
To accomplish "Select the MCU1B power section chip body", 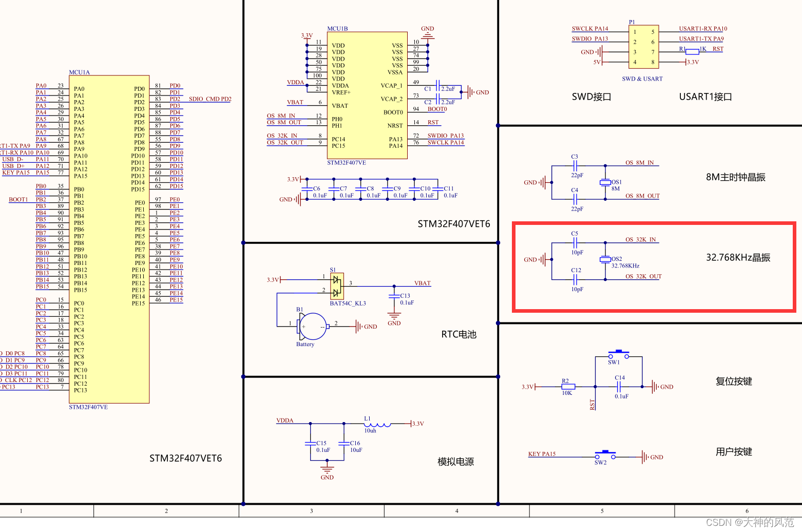I will coord(368,96).
